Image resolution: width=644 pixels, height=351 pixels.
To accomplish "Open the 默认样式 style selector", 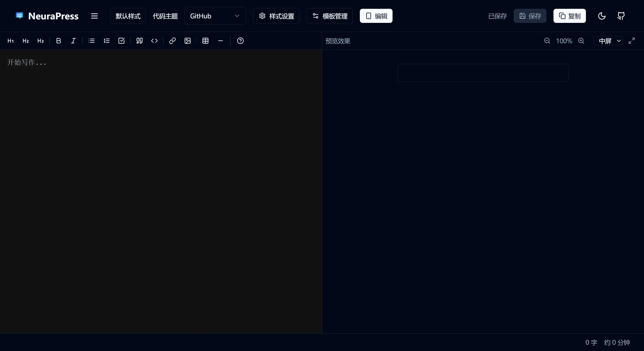I will pos(128,16).
